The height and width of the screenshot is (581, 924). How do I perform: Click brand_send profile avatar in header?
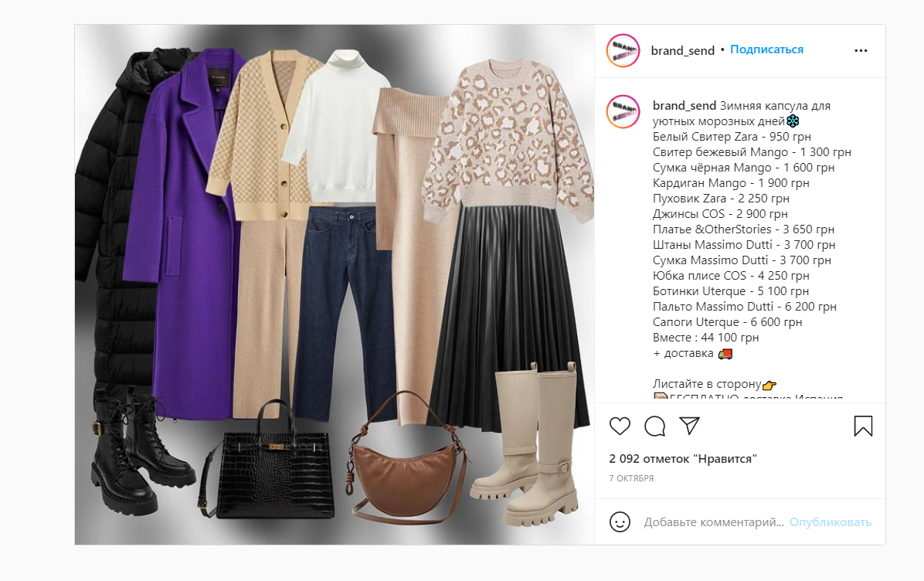pos(623,51)
